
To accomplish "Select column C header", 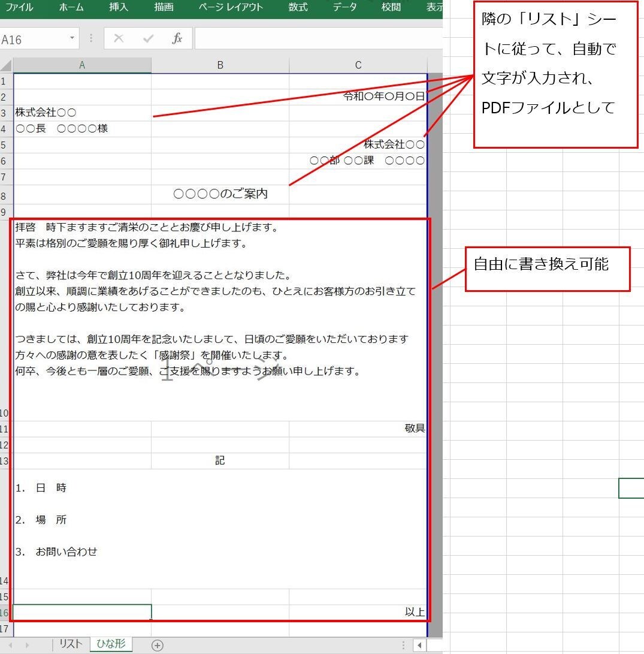I will [358, 65].
